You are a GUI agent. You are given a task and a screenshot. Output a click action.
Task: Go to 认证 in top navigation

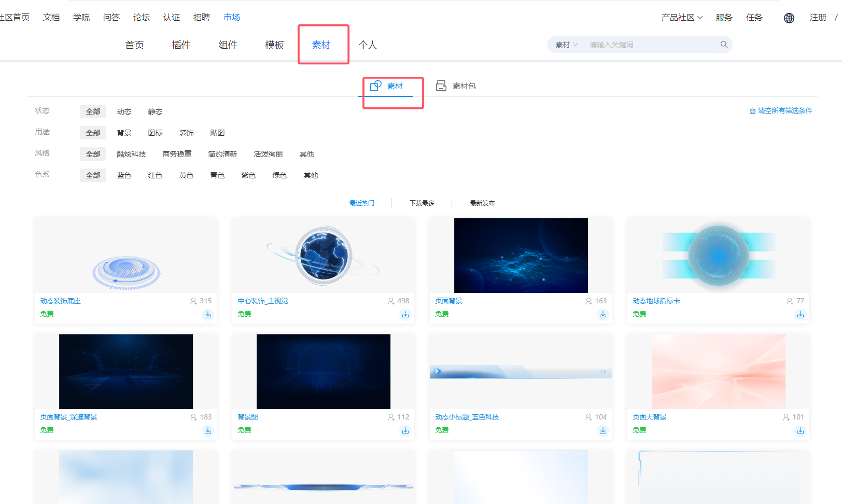tap(172, 17)
